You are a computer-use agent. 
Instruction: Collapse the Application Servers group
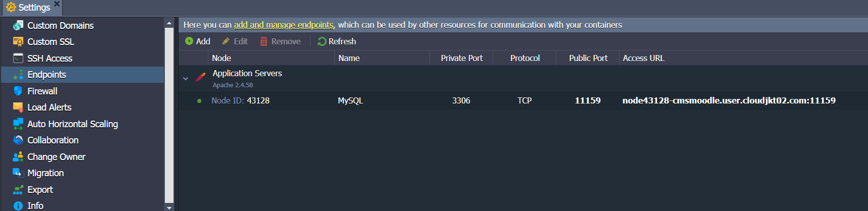tap(186, 78)
